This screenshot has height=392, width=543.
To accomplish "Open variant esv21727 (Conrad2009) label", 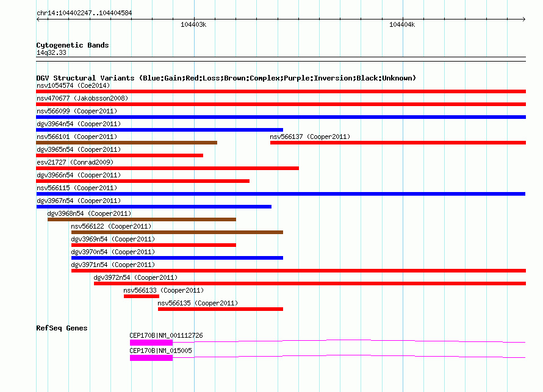I will [x=75, y=162].
